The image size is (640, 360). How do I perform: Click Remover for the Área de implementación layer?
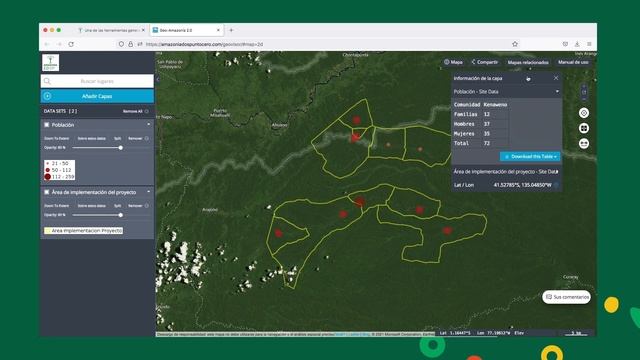click(x=135, y=206)
